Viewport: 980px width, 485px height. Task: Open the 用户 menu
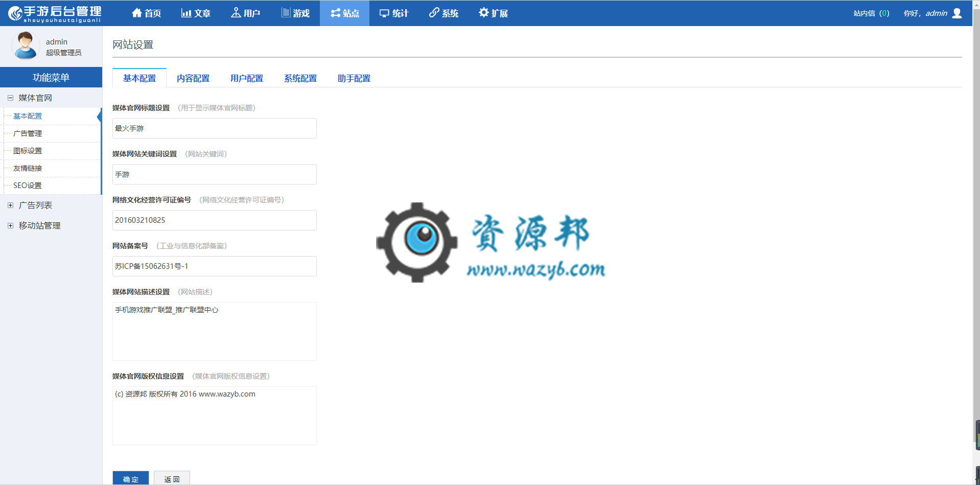pyautogui.click(x=246, y=13)
